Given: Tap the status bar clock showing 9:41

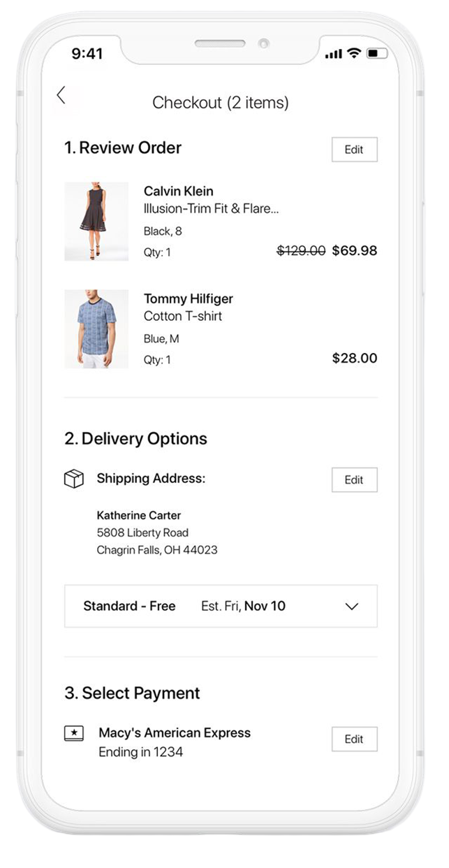Looking at the screenshot, I should point(87,54).
